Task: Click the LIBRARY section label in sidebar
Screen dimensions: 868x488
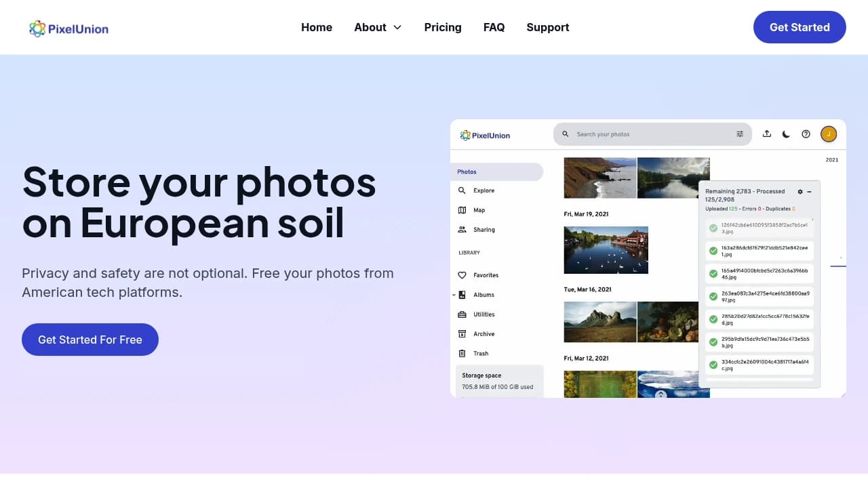Action: tap(469, 253)
